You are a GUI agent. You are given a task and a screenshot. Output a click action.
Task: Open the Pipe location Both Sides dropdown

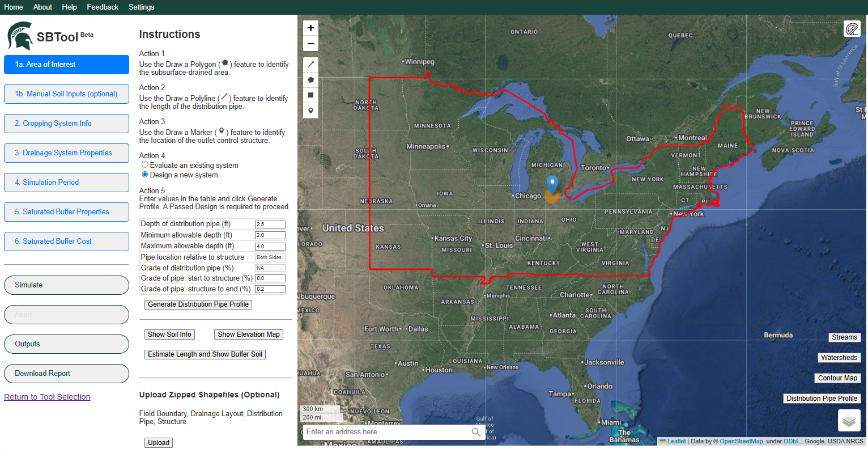pyautogui.click(x=270, y=257)
